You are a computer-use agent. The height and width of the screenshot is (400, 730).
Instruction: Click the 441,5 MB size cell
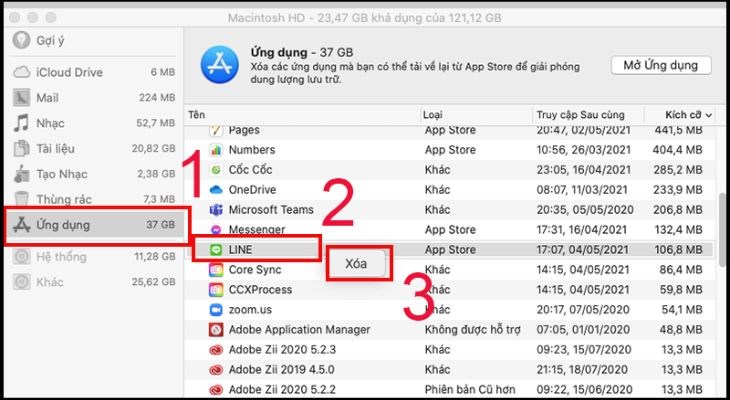point(678,130)
